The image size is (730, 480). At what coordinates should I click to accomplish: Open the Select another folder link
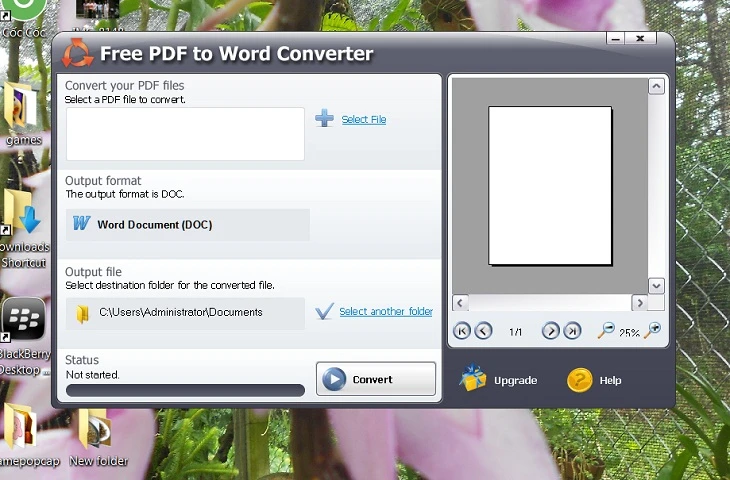click(x=386, y=311)
